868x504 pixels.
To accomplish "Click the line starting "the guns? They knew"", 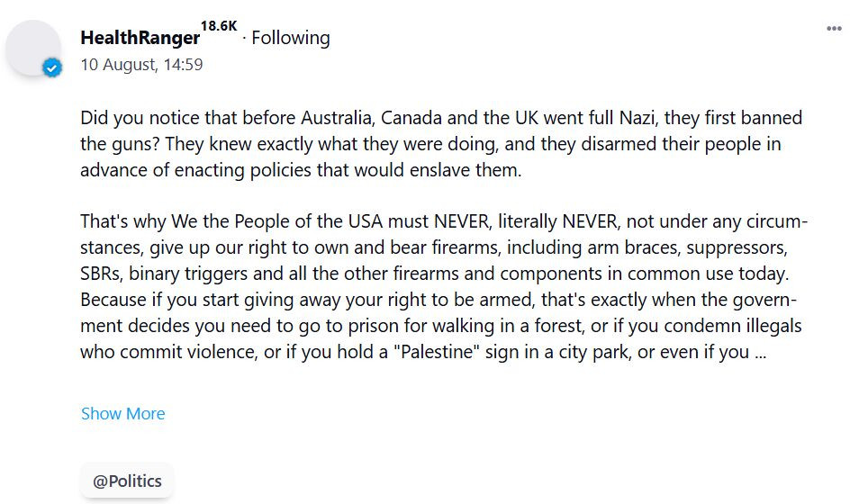I will coord(430,144).
